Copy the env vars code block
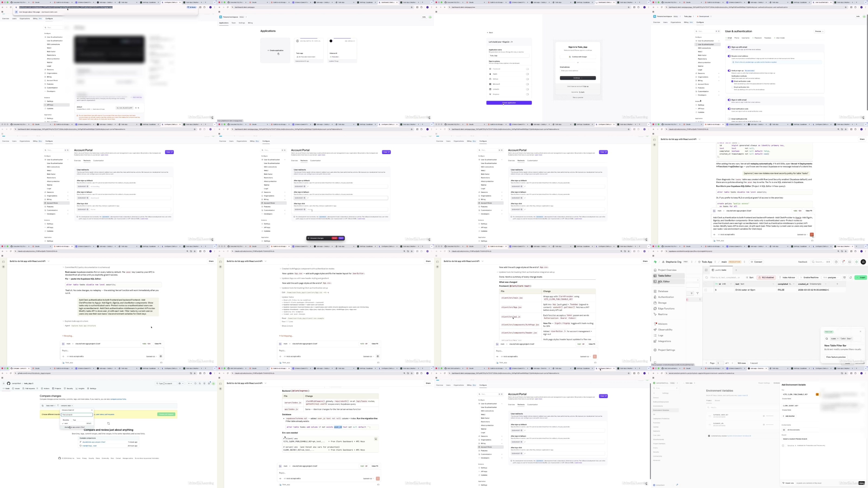Viewport: 868px width, 488px height. (376, 439)
